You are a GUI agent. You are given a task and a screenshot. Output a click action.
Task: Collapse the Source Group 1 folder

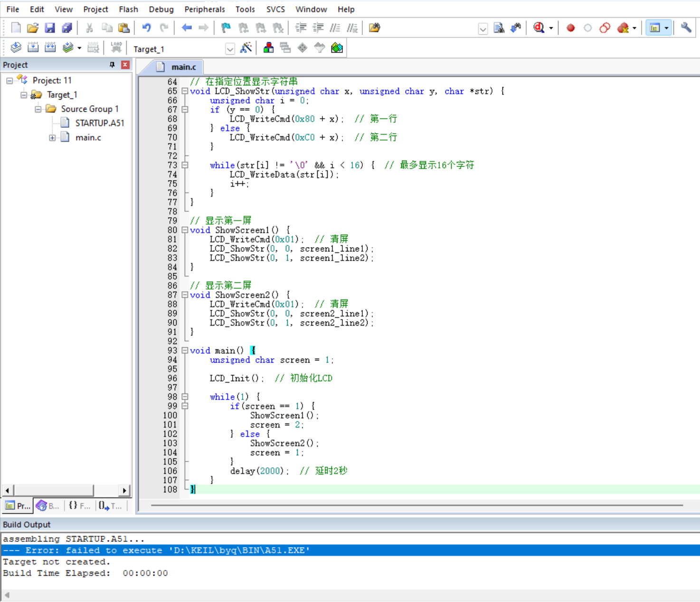[x=38, y=109]
